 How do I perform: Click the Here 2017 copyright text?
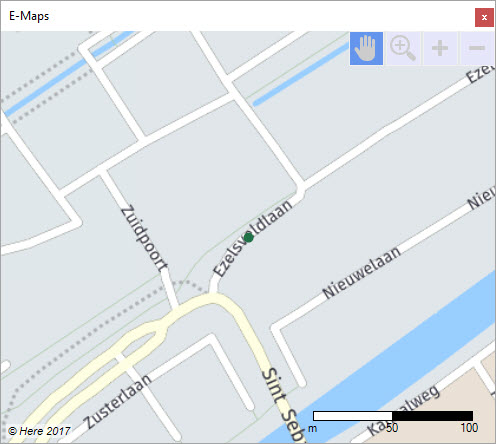point(39,431)
